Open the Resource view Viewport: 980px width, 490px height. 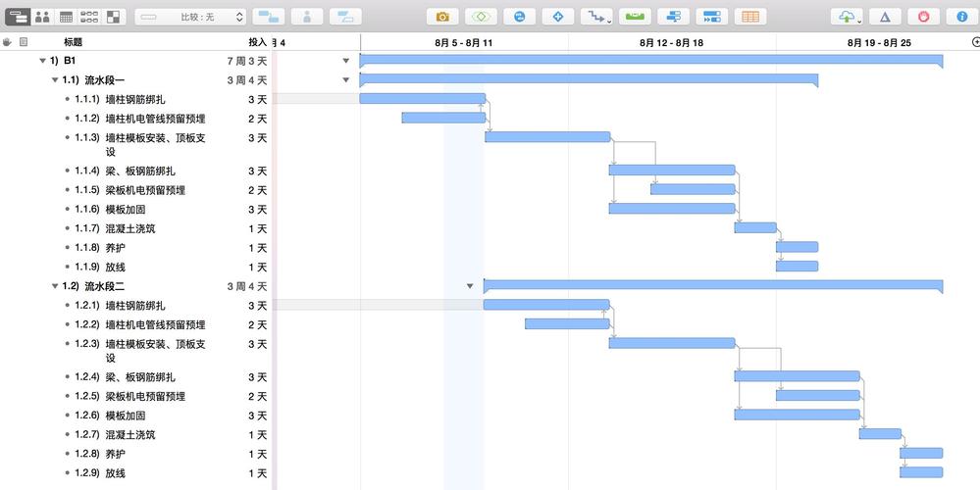[x=42, y=17]
